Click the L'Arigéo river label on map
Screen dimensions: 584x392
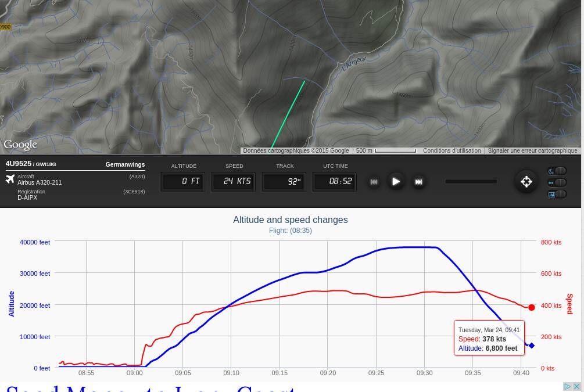[x=354, y=64]
